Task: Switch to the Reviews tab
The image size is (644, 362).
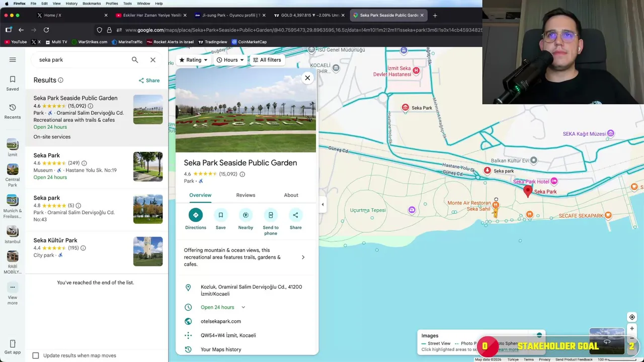Action: pos(246,195)
